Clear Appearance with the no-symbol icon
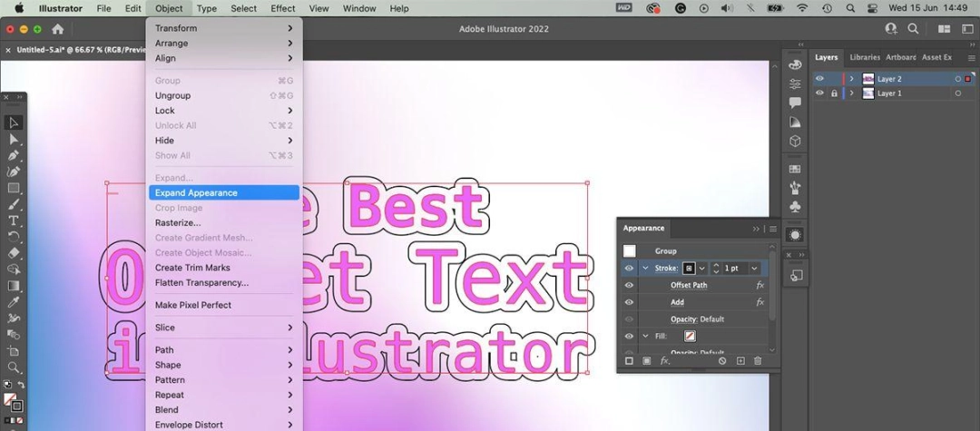 (x=722, y=361)
